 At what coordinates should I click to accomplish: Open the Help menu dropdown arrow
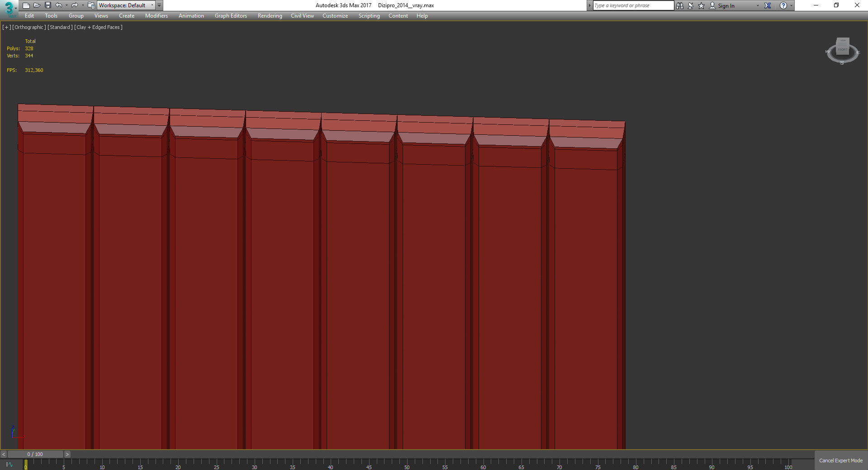(x=791, y=5)
